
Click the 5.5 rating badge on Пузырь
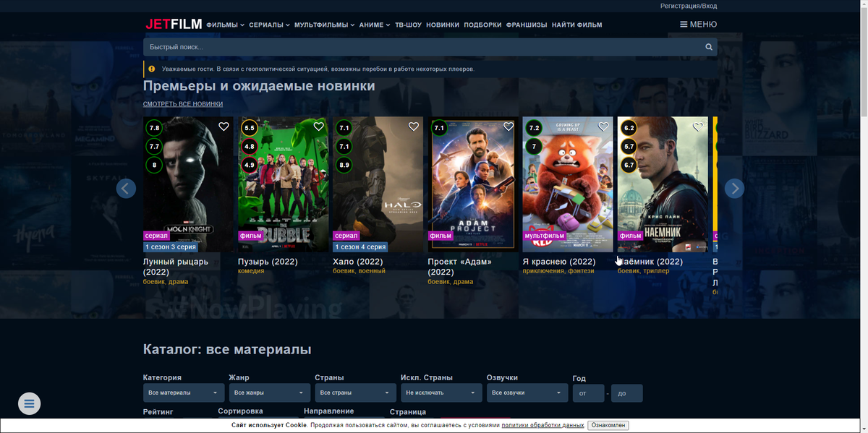pyautogui.click(x=250, y=128)
